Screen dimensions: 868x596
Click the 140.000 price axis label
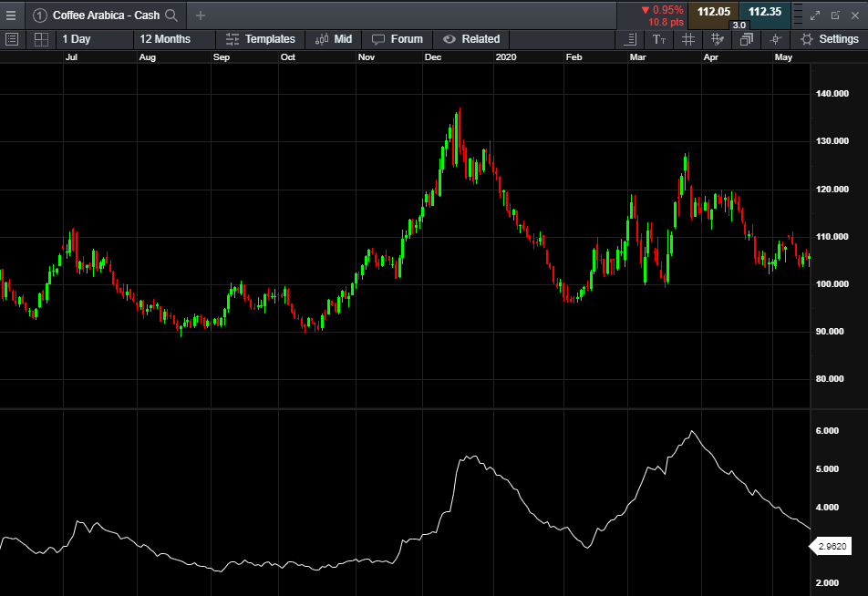point(832,94)
